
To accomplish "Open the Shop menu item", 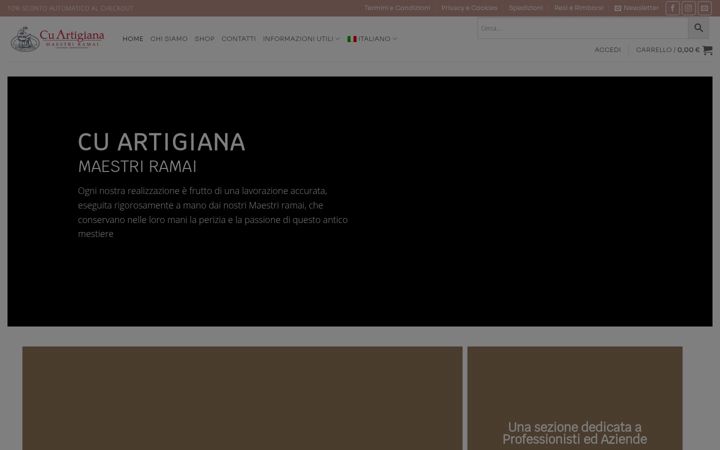I will click(x=204, y=39).
